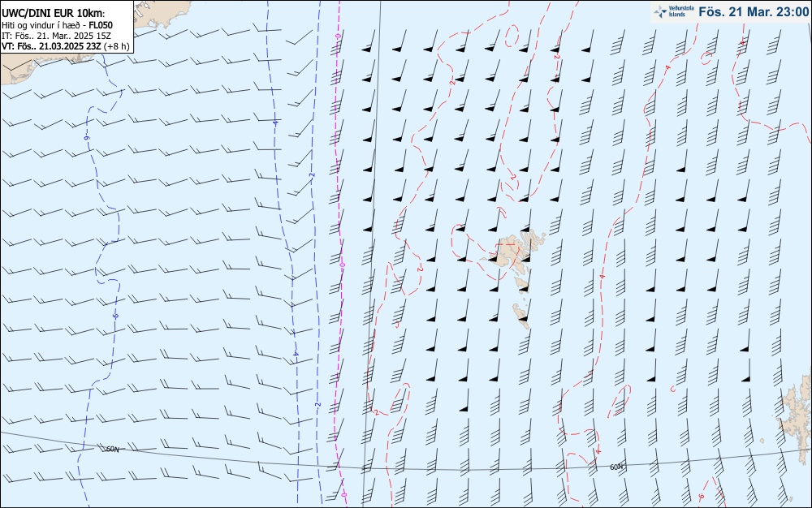
Task: Click the "IT: Fös.. 21. Mar.. 2025 15Z" line
Action: pos(57,36)
